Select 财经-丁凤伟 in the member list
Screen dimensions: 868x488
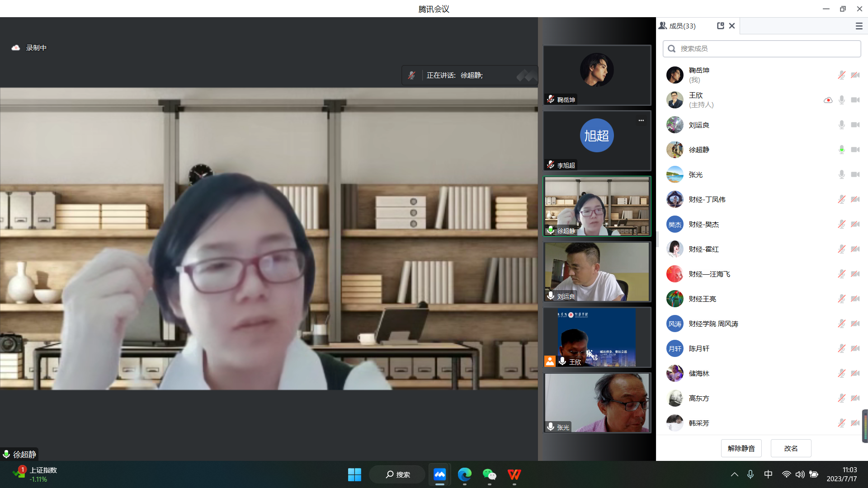[707, 199]
